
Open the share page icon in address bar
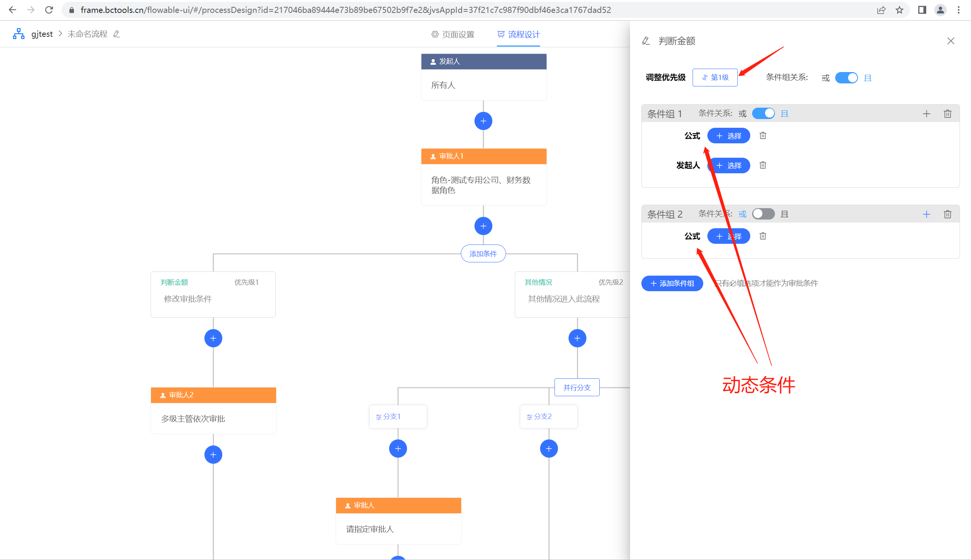881,10
